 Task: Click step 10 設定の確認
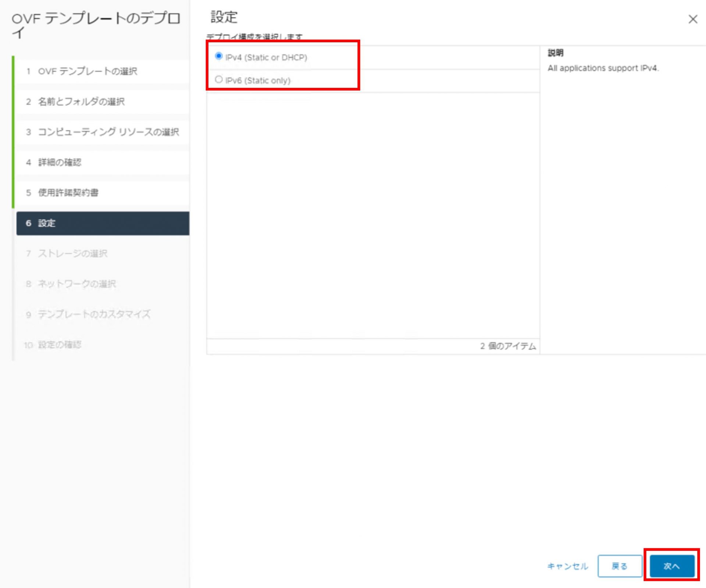[60, 345]
